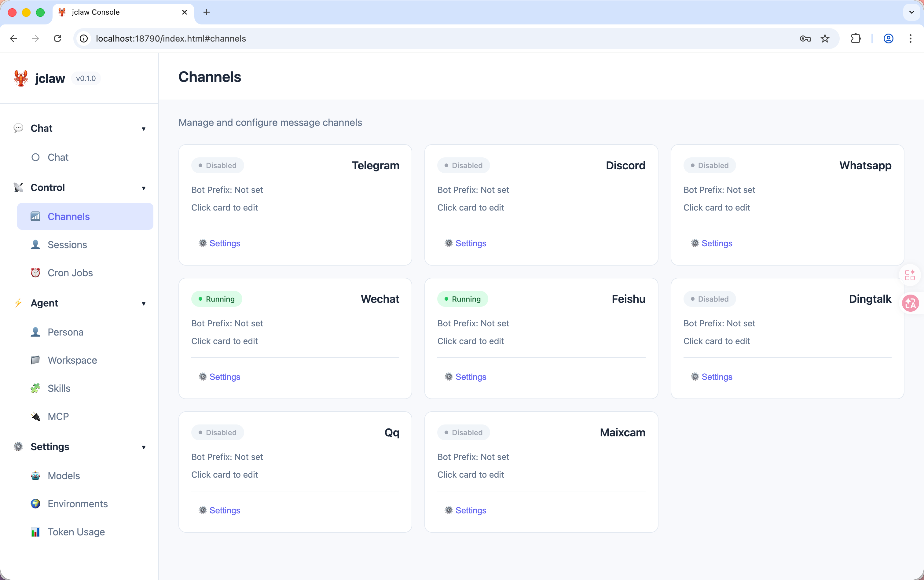The image size is (924, 580).
Task: Open a new browser tab
Action: point(206,12)
